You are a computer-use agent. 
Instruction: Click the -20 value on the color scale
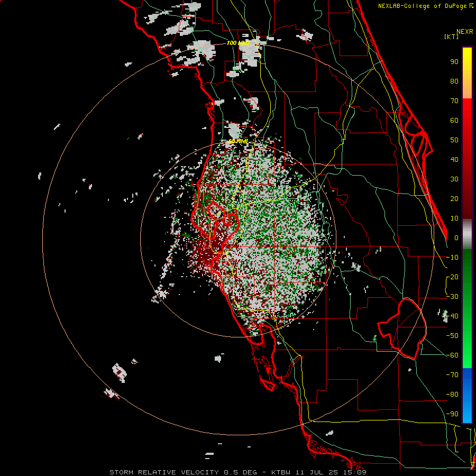point(452,277)
